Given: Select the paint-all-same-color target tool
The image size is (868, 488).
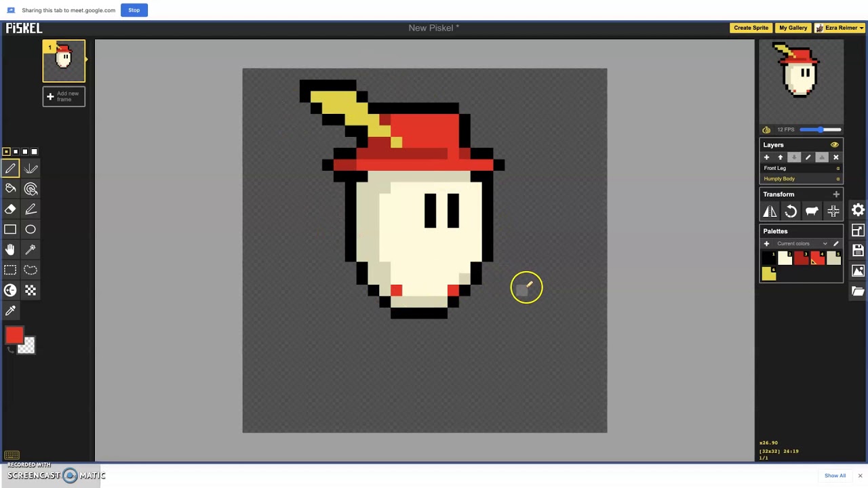Looking at the screenshot, I should tap(31, 189).
